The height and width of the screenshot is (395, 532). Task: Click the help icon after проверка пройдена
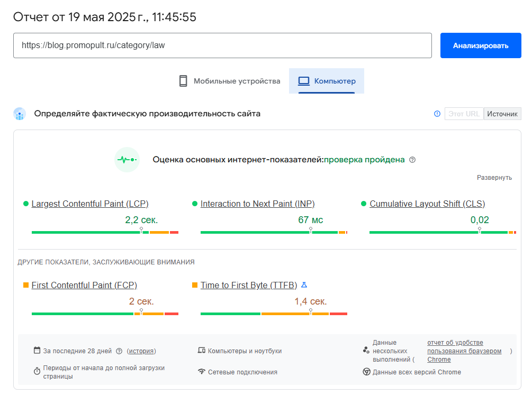(412, 160)
